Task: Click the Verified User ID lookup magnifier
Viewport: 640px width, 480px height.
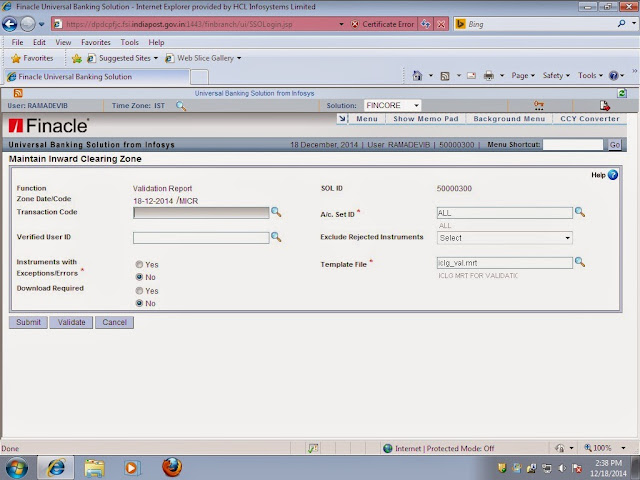Action: click(x=276, y=237)
